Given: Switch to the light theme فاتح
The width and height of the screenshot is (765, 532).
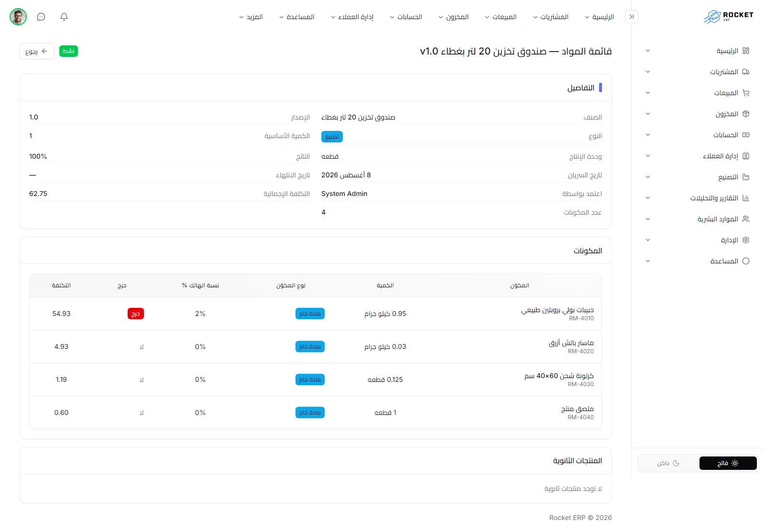Looking at the screenshot, I should [x=728, y=463].
